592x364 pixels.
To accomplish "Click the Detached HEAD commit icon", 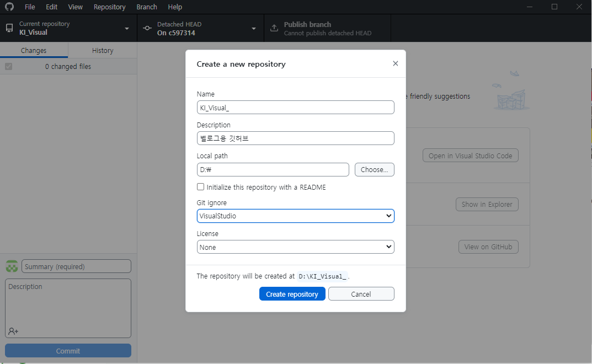I will coord(147,28).
